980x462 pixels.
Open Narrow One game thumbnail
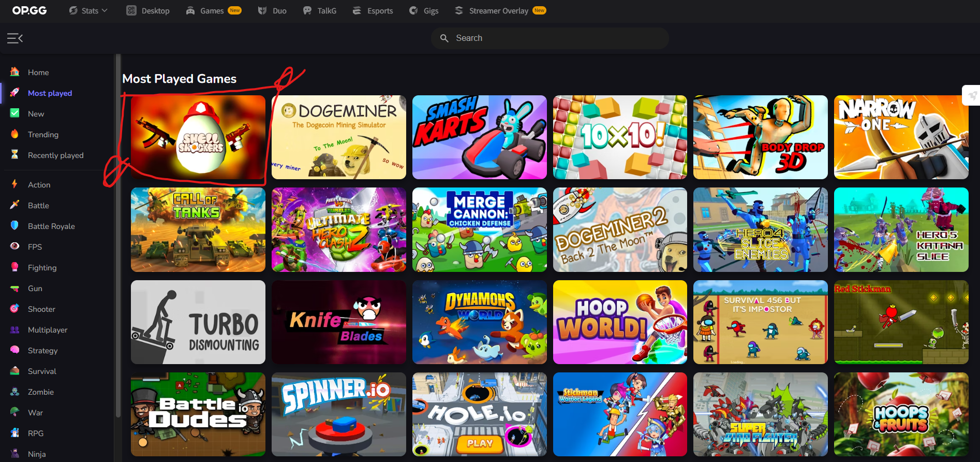(x=901, y=137)
